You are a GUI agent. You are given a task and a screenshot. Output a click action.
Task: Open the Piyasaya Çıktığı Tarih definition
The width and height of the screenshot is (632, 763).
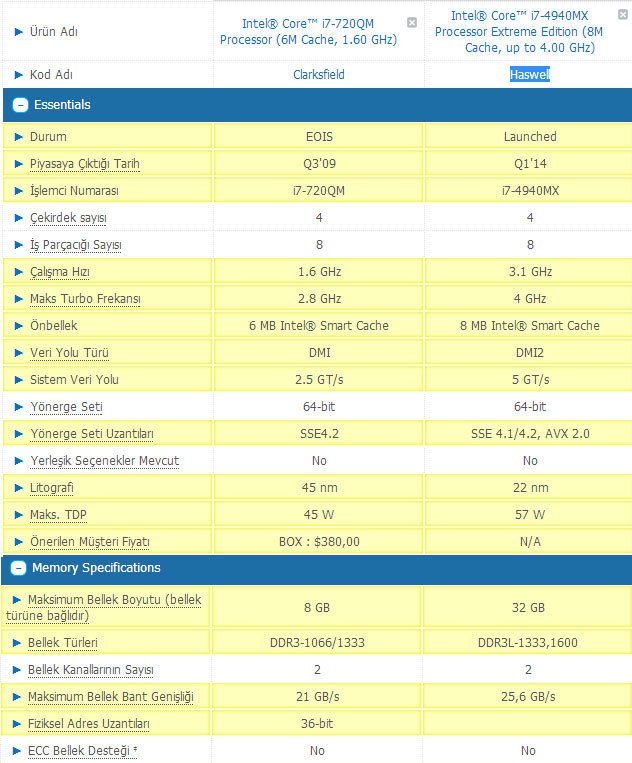pos(85,164)
